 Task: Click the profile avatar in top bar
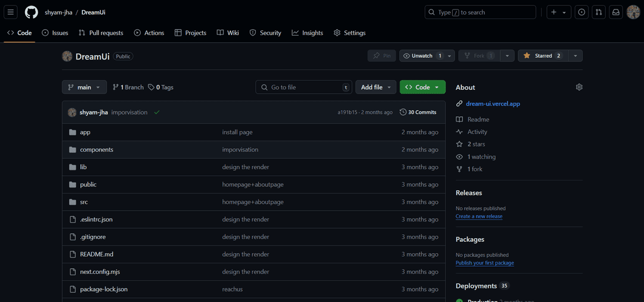(x=633, y=13)
